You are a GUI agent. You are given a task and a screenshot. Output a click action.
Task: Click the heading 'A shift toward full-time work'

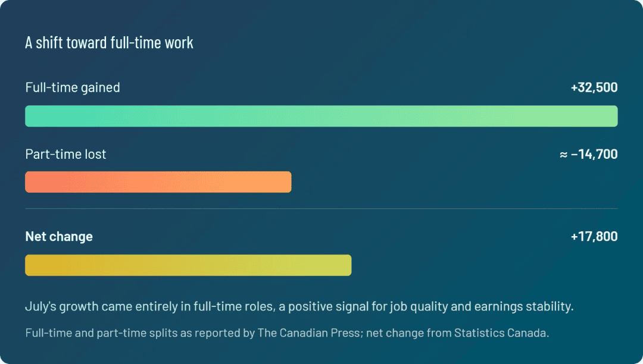click(x=109, y=43)
